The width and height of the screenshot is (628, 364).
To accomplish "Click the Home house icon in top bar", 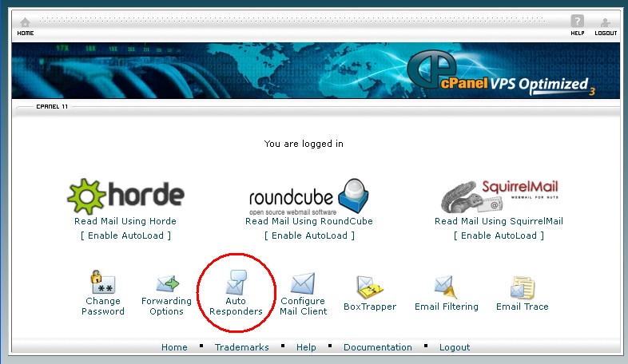I will point(26,22).
